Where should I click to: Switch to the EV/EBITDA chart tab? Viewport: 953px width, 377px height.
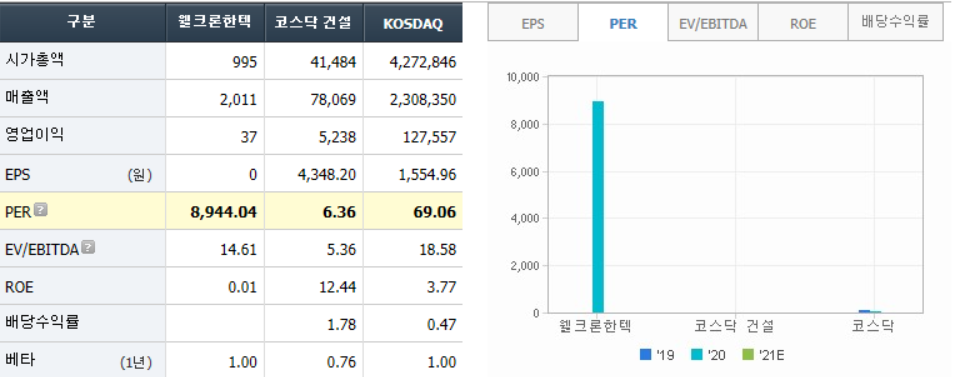[x=713, y=24]
